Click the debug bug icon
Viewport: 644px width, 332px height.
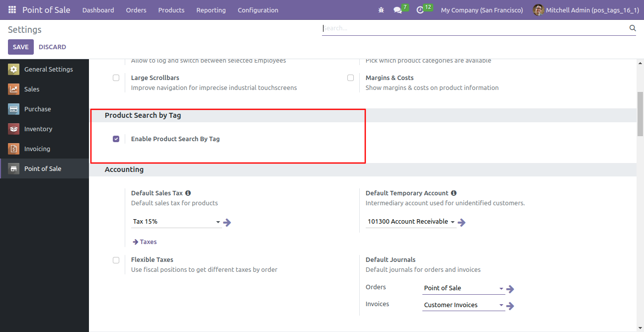coord(381,10)
